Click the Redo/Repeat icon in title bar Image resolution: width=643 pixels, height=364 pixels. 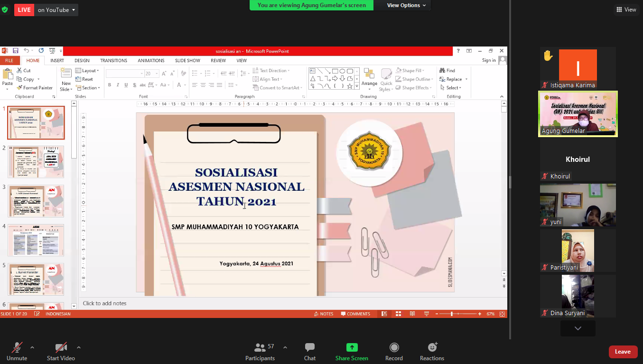41,51
